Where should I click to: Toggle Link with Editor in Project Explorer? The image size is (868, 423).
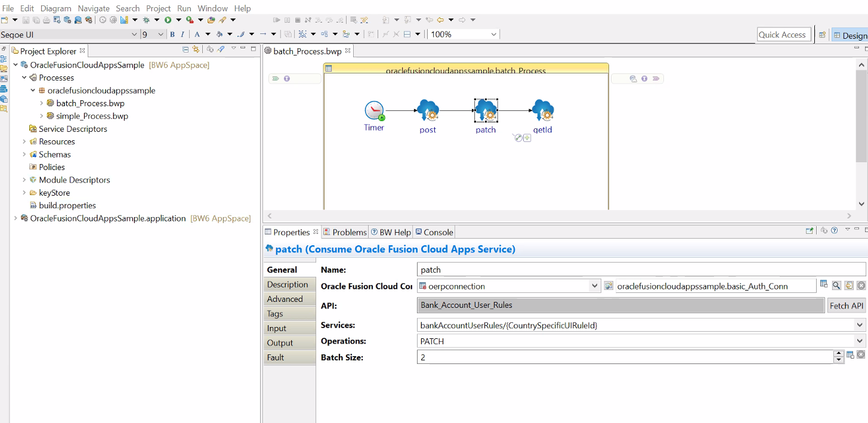point(195,49)
